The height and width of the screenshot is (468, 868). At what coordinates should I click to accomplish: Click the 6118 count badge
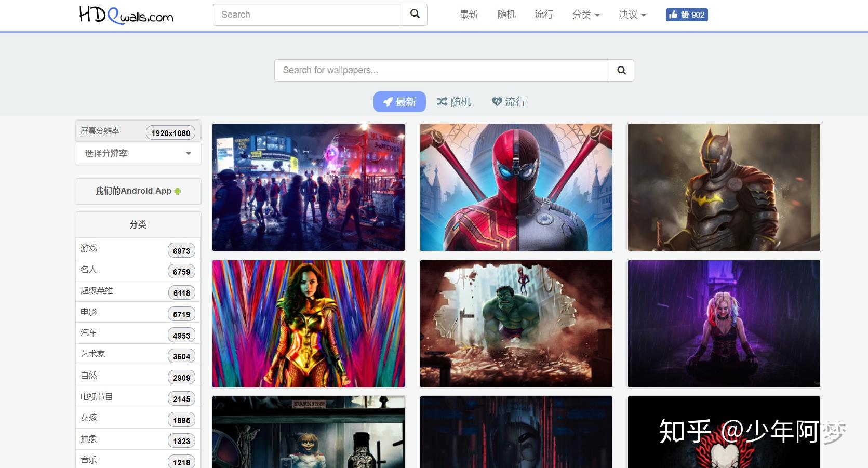[181, 293]
